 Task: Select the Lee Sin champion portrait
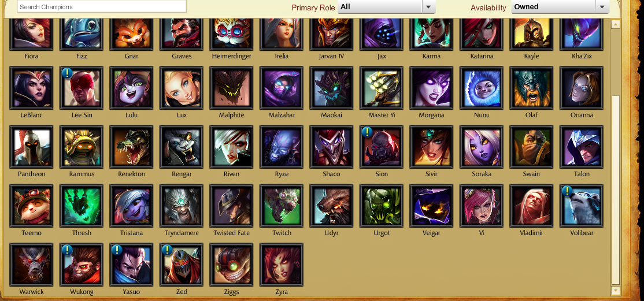82,88
